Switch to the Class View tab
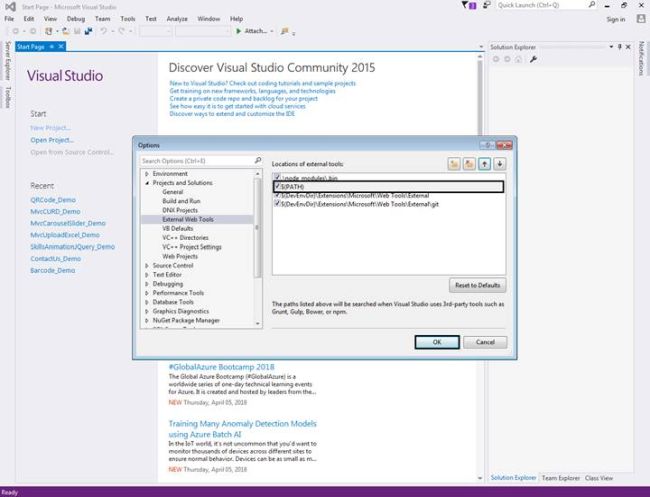The height and width of the screenshot is (497, 650). click(599, 478)
